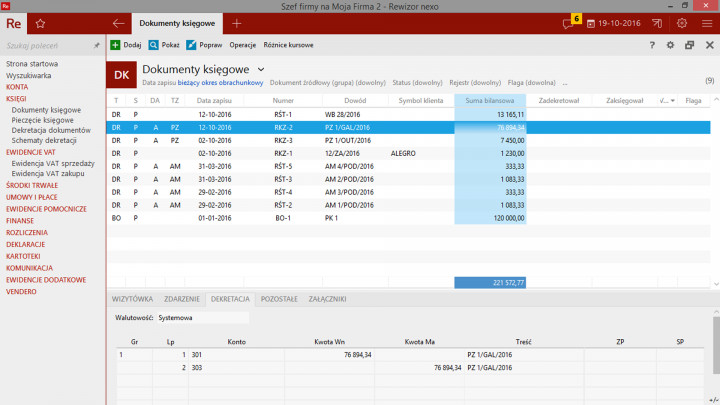Switch to the WIZYTÓWKA tab
This screenshot has width=720, height=405.
pyautogui.click(x=133, y=299)
